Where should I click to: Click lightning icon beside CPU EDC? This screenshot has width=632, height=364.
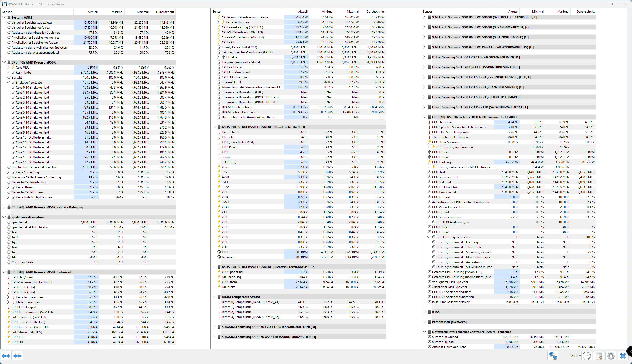pos(9,342)
